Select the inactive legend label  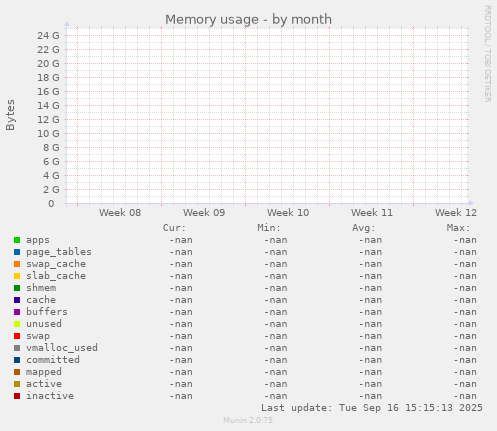(x=50, y=396)
